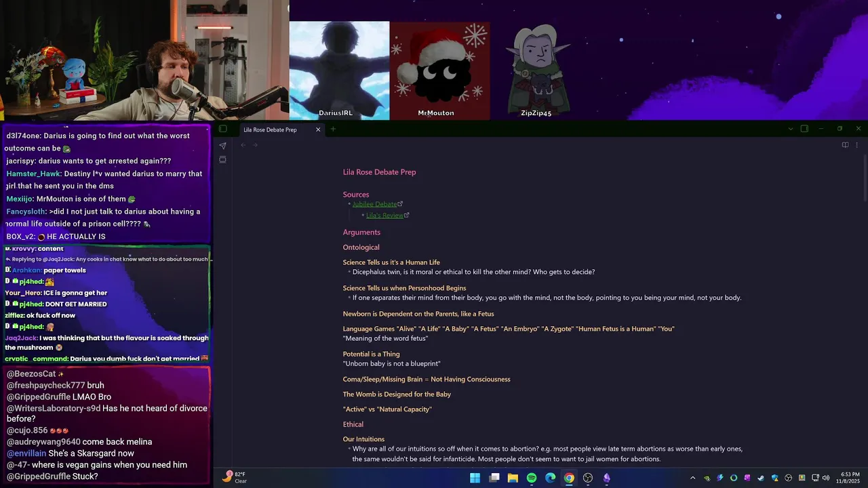Click the paper plane ribbon icon
The image size is (868, 488).
point(222,146)
